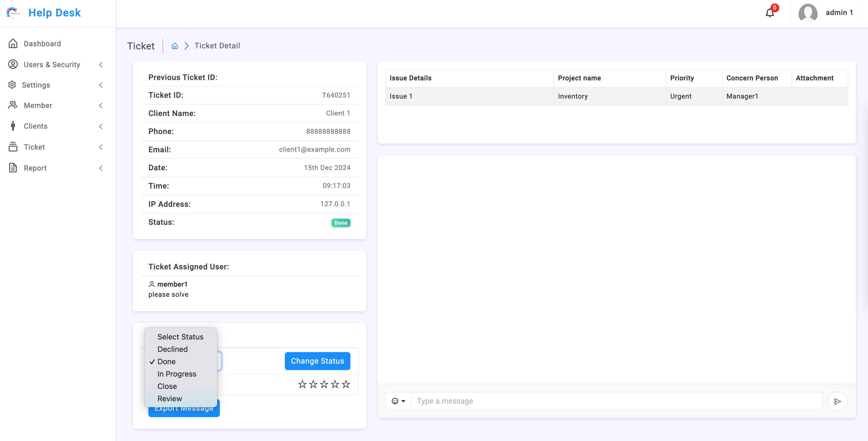Image resolution: width=868 pixels, height=441 pixels.
Task: Pick Review option in status dropdown
Action: tap(170, 399)
